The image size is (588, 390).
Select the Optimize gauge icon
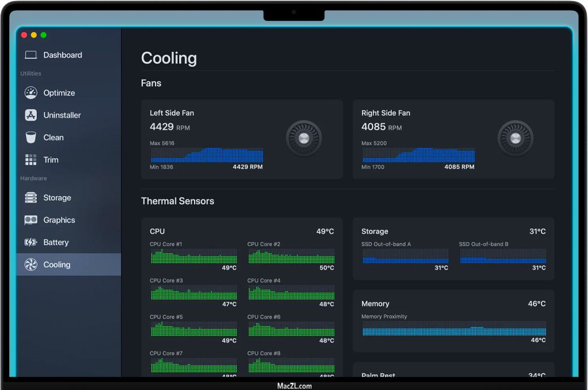[x=31, y=93]
